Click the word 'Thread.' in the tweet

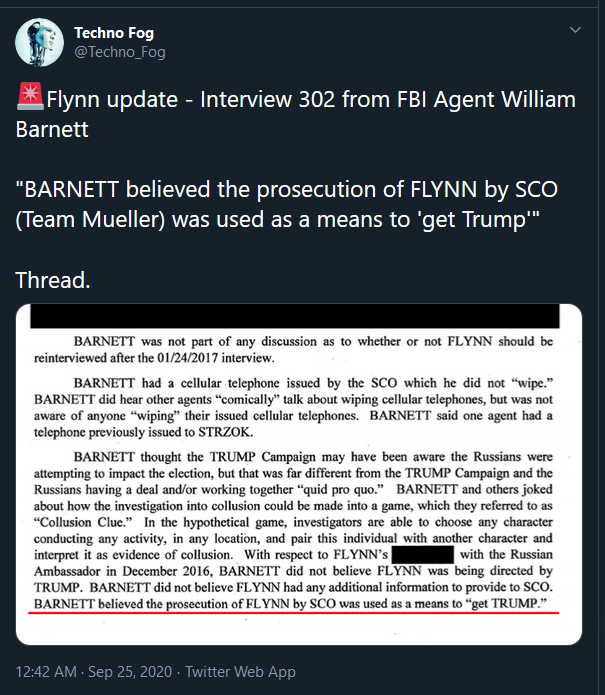[53, 280]
